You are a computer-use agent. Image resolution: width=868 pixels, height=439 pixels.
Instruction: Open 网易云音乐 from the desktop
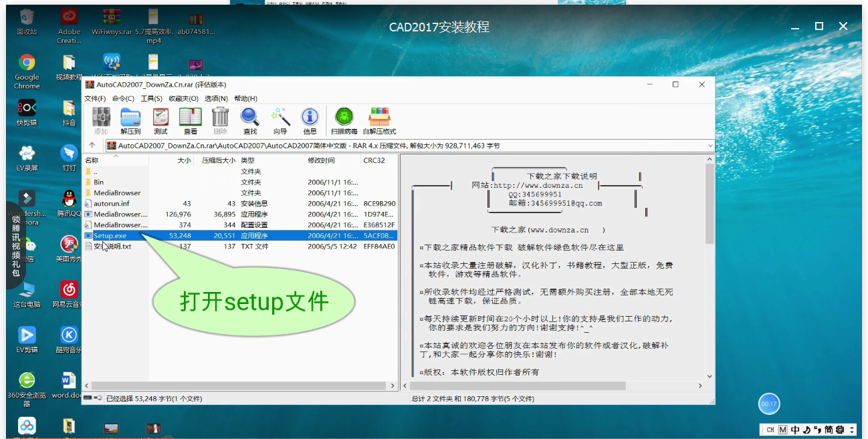(x=68, y=289)
